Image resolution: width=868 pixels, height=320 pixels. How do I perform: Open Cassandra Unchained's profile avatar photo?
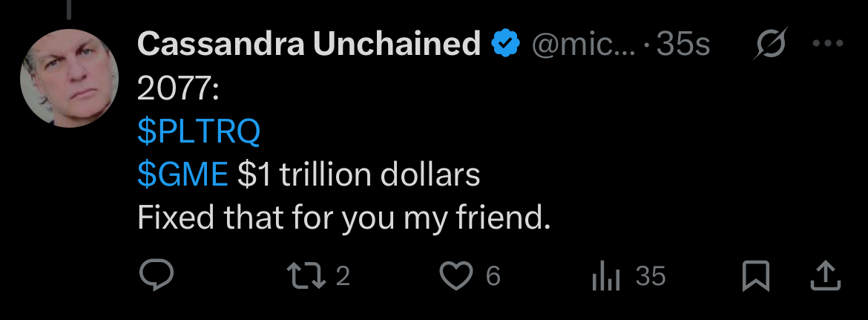pos(69,78)
